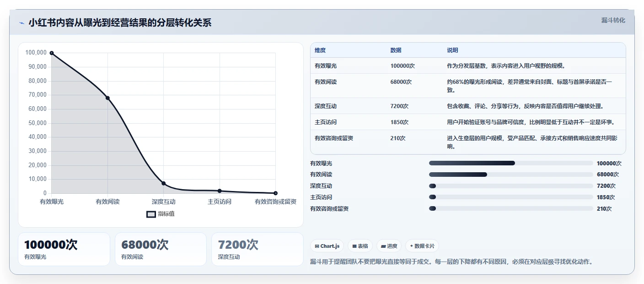Select the 68000次 table cell
Image resolution: width=644 pixels, height=284 pixels.
pyautogui.click(x=401, y=82)
